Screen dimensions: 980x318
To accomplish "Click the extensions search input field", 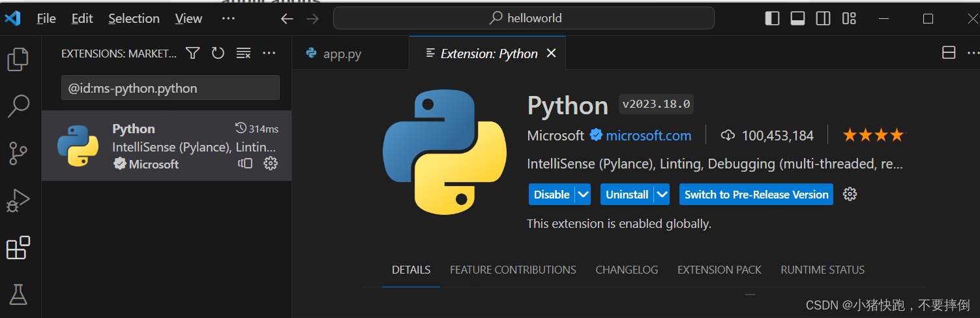I will pyautogui.click(x=170, y=88).
